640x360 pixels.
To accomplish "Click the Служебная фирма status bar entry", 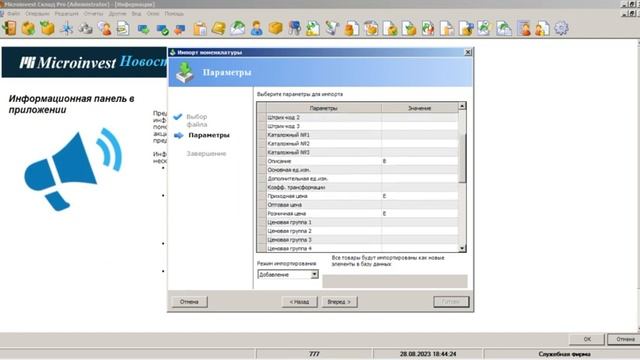I will click(564, 354).
